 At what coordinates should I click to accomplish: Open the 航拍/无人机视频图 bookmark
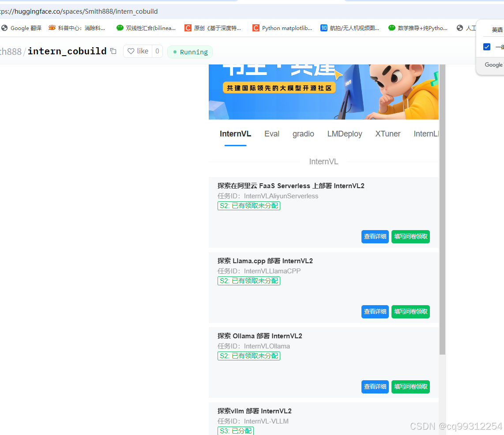(350, 28)
